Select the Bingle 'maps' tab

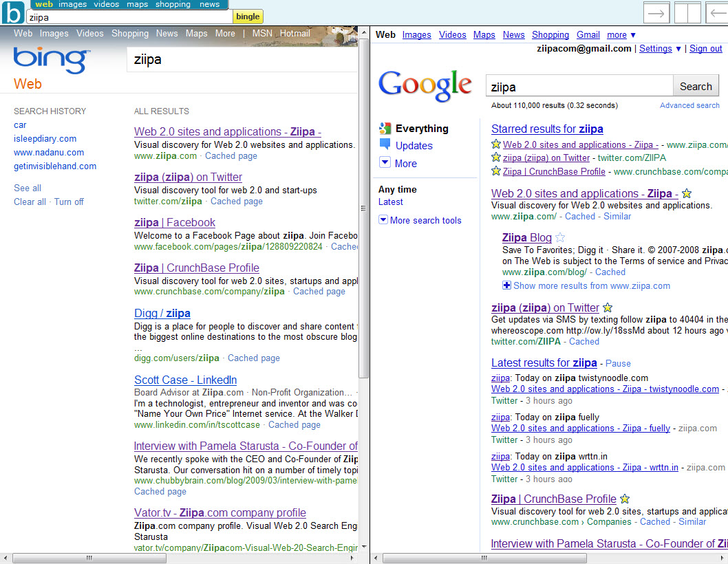coord(138,4)
